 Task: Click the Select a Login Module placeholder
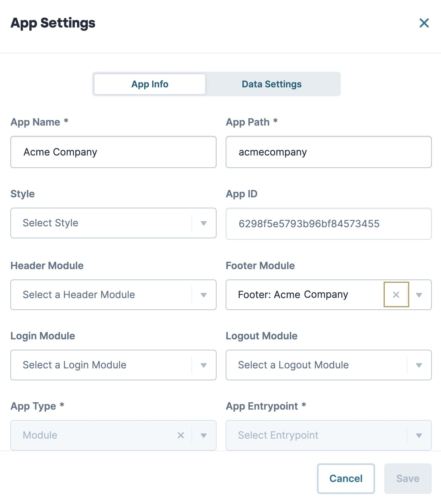(x=75, y=365)
